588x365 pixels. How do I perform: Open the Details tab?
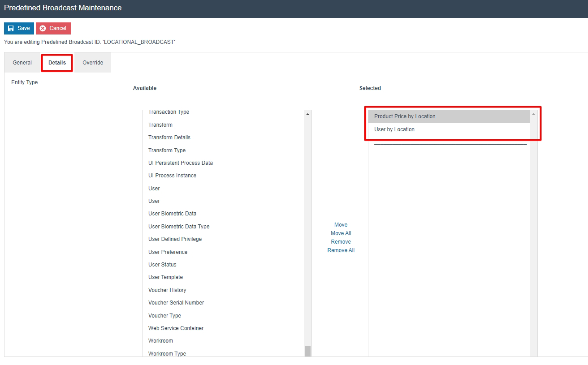[x=56, y=62]
